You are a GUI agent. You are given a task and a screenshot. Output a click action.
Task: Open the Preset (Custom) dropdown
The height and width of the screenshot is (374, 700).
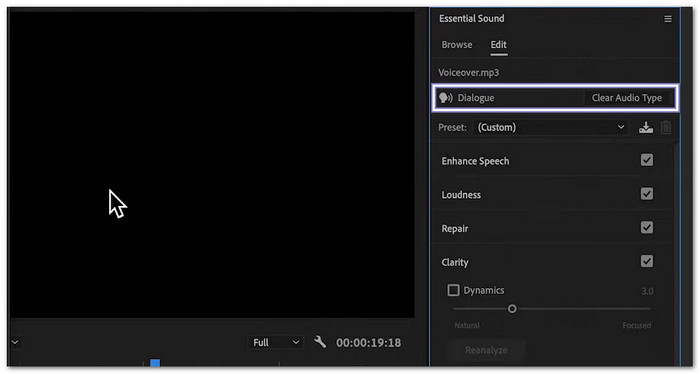pyautogui.click(x=550, y=128)
